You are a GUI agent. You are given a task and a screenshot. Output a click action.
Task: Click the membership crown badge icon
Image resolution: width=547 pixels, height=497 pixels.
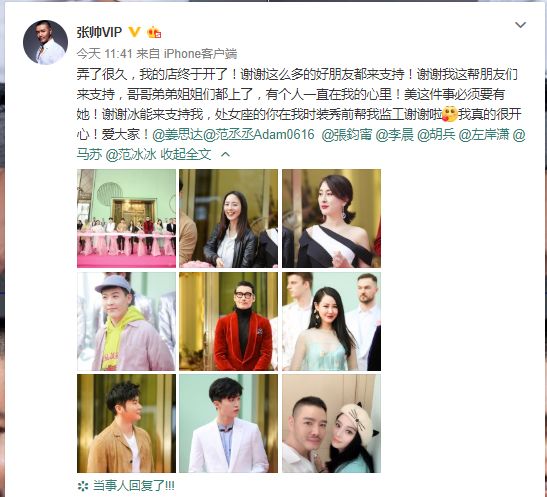tap(154, 32)
